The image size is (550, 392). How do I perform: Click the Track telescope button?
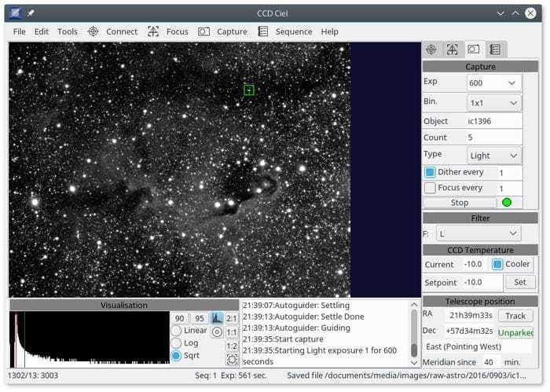(515, 316)
